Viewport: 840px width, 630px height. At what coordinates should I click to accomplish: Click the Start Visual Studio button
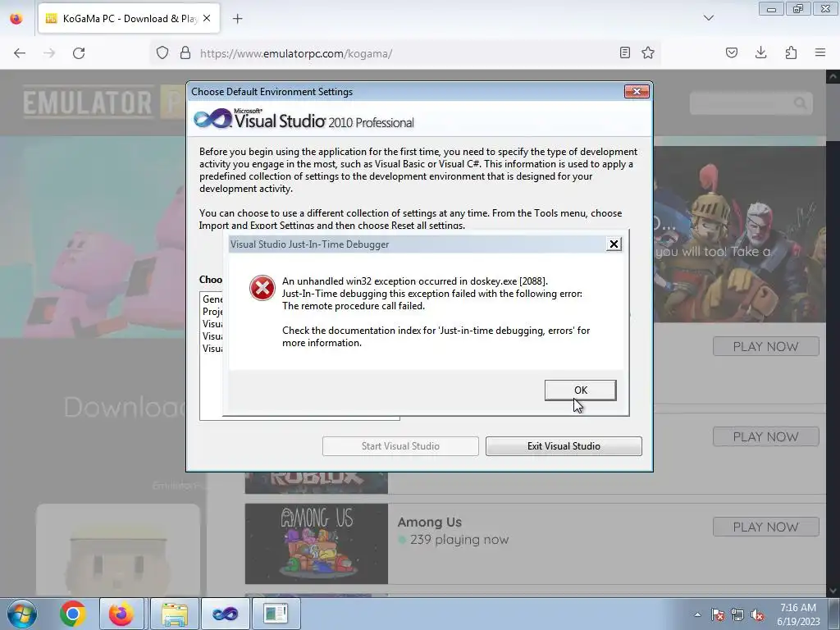click(400, 446)
